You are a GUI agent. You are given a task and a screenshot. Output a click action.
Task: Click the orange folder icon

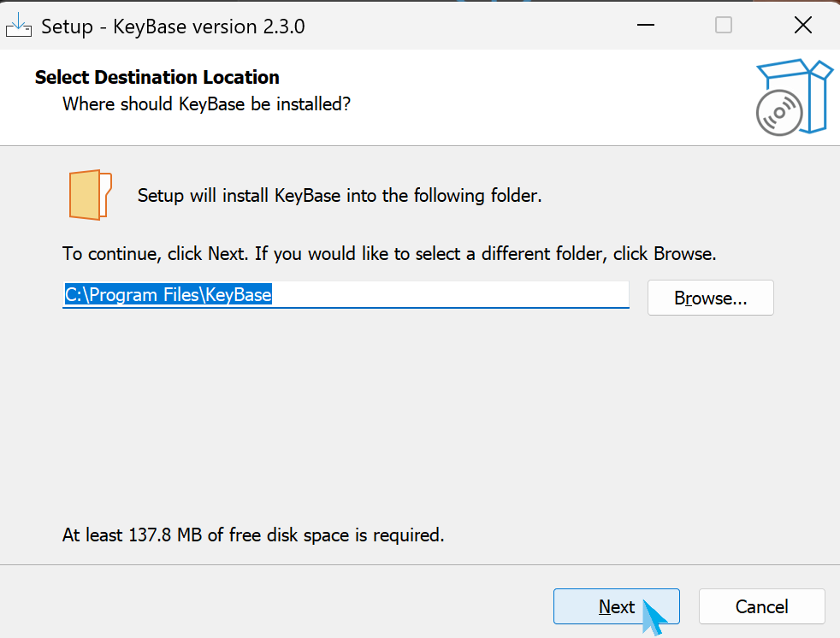(90, 195)
